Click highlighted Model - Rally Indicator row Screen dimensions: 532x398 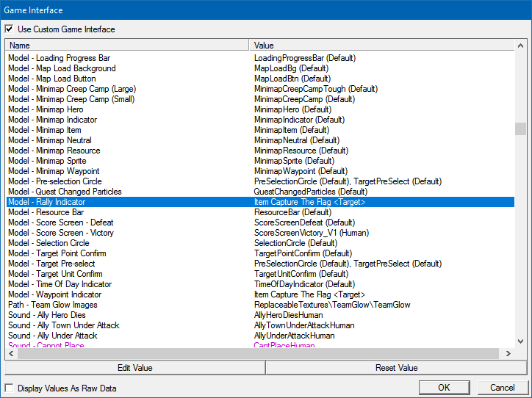[x=260, y=202]
